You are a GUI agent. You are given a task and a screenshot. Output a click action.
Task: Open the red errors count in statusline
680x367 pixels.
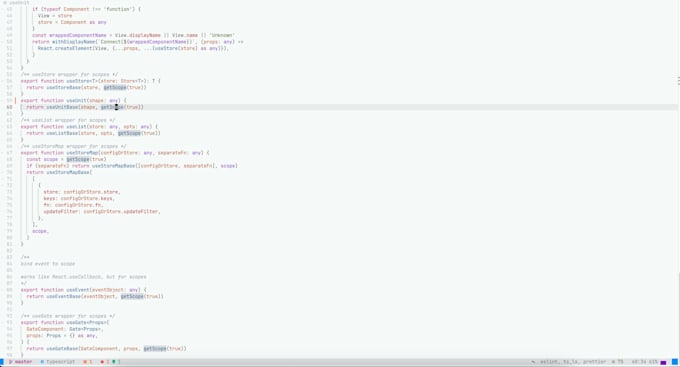point(105,362)
